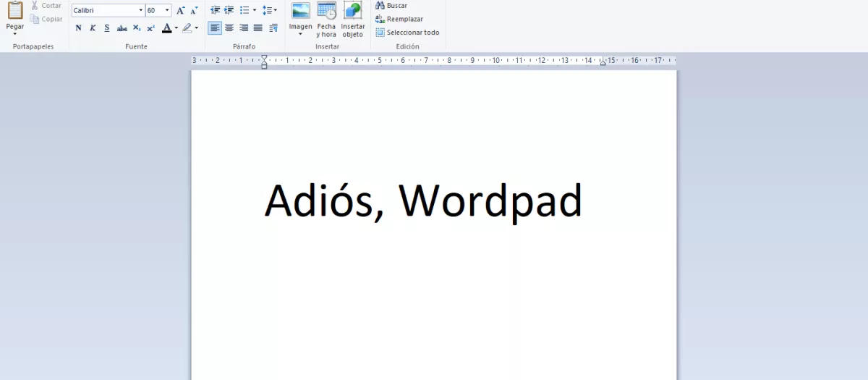Grow font with the larger A icon

coord(181,10)
